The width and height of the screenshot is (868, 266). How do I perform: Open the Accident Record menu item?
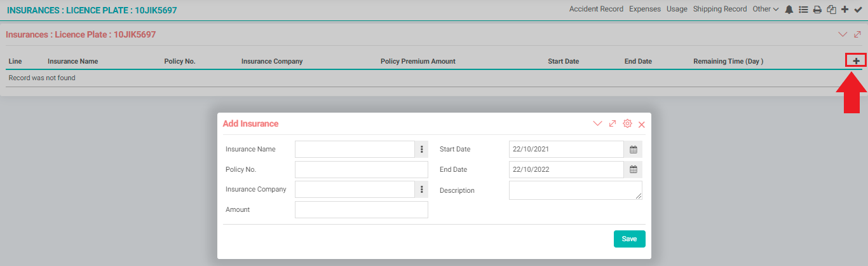click(x=597, y=9)
